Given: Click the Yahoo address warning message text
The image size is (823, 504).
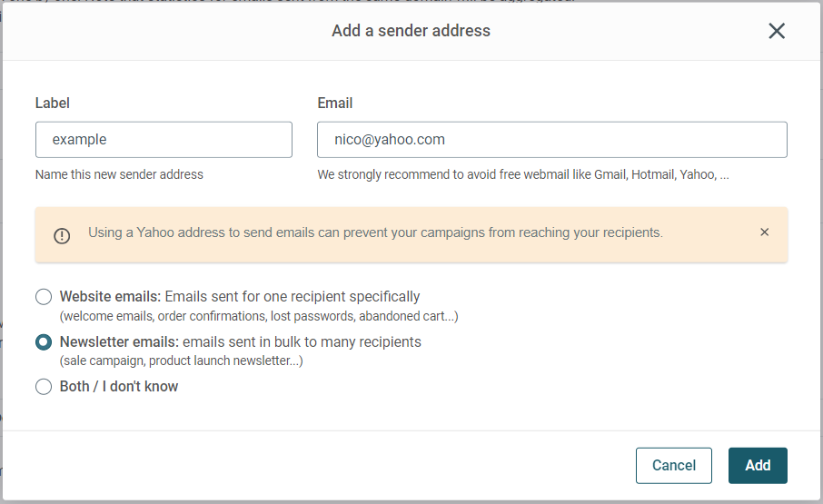Looking at the screenshot, I should pos(375,232).
